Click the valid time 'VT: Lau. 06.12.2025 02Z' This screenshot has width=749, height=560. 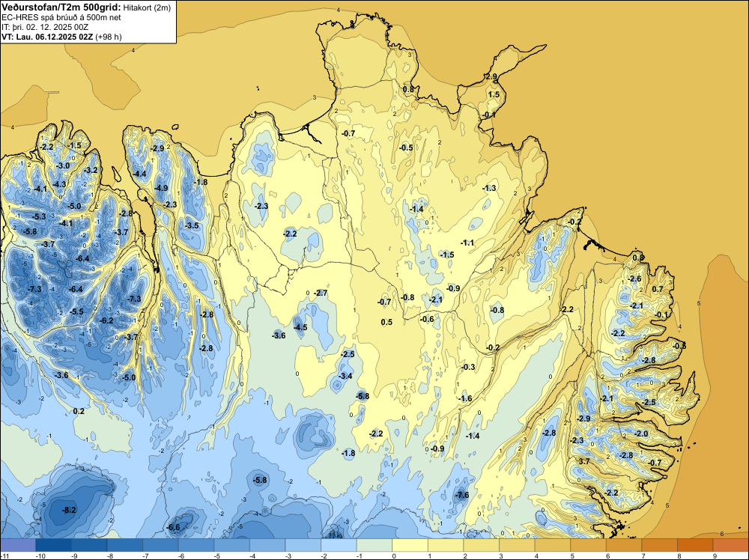(x=47, y=37)
